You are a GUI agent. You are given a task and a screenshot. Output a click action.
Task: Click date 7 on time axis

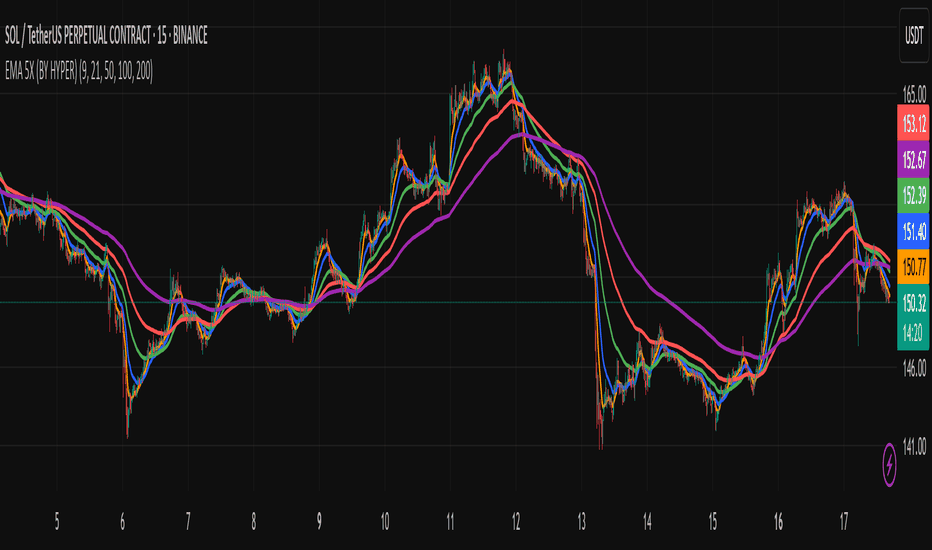click(188, 521)
